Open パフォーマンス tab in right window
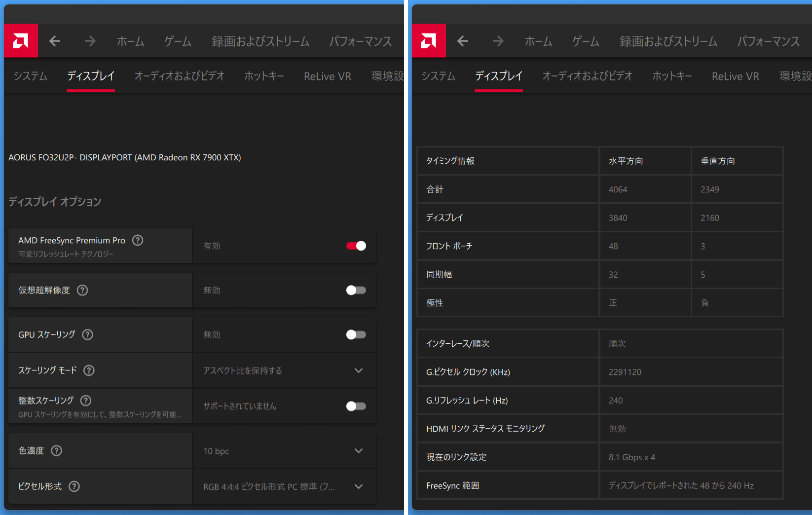Image resolution: width=812 pixels, height=515 pixels. click(x=769, y=41)
